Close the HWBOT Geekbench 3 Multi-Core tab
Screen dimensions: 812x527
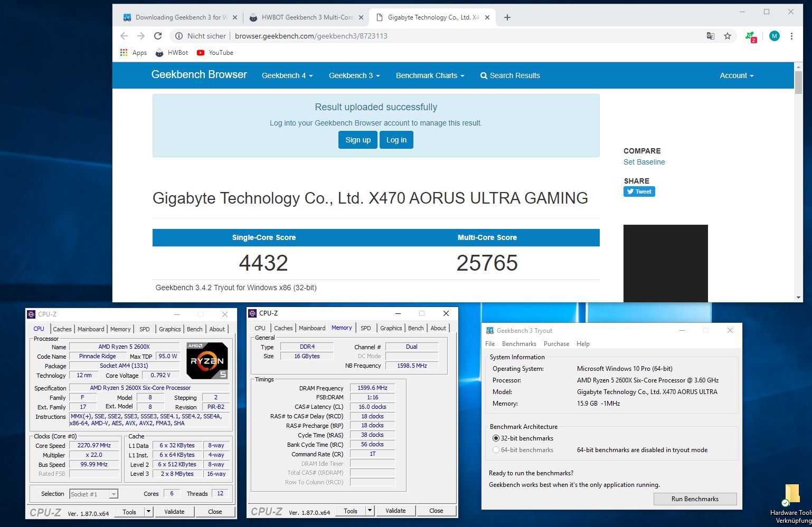pos(361,17)
